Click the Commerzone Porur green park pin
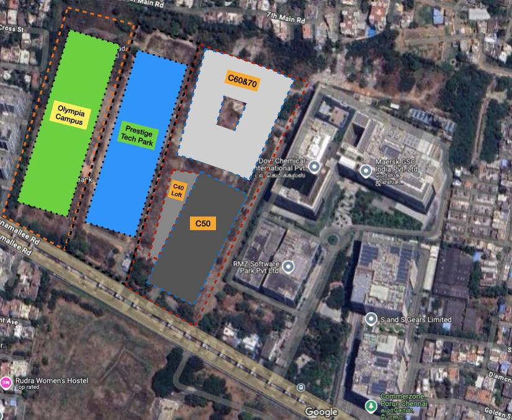Image resolution: width=512 pixels, height=420 pixels. coord(371,406)
